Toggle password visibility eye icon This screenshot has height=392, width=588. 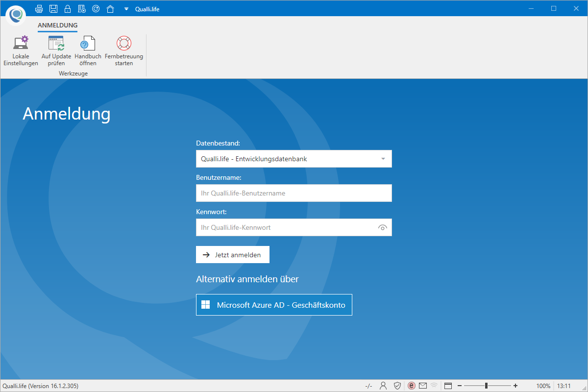[x=383, y=227]
